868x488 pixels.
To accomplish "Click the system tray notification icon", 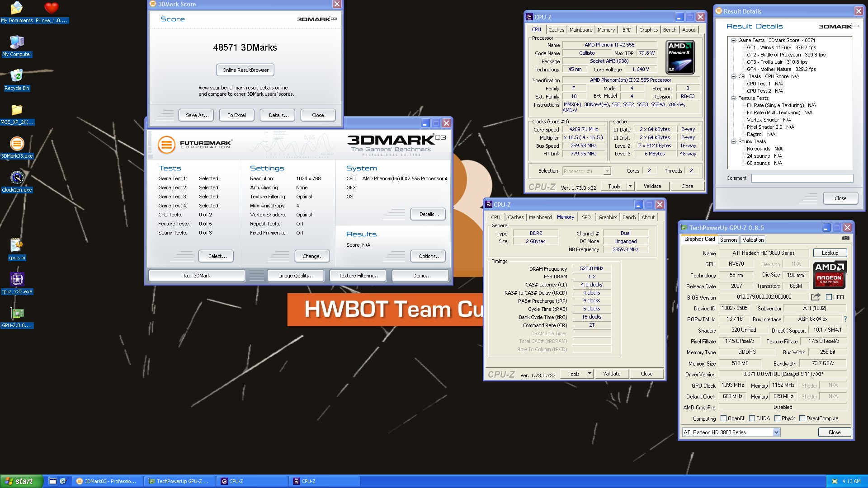I will coord(835,482).
